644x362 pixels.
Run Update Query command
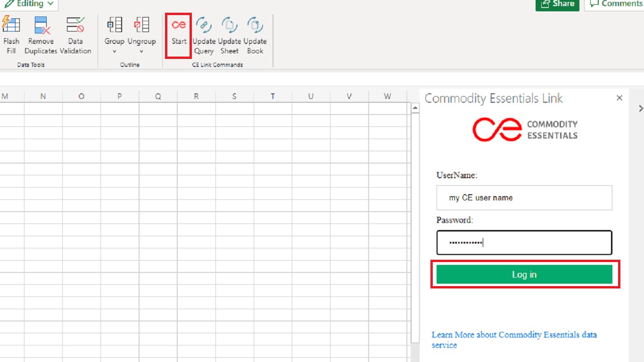pos(204,36)
